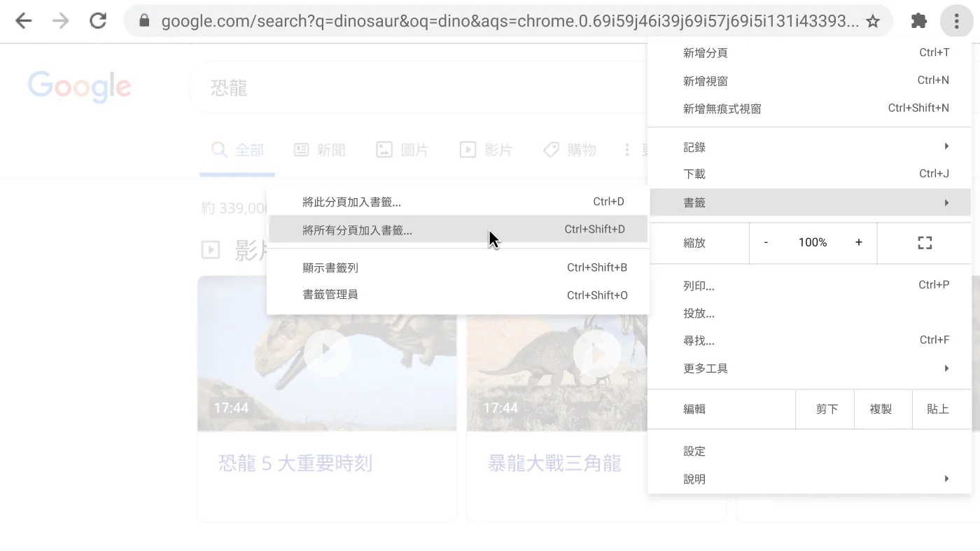980x551 pixels.
Task: Click the 複製 (Copy) button
Action: click(x=882, y=408)
